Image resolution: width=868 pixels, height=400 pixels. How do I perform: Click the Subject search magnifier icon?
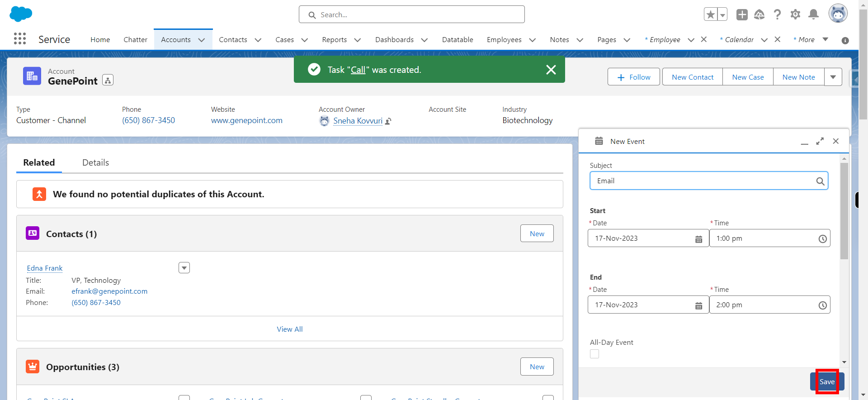[x=820, y=181]
